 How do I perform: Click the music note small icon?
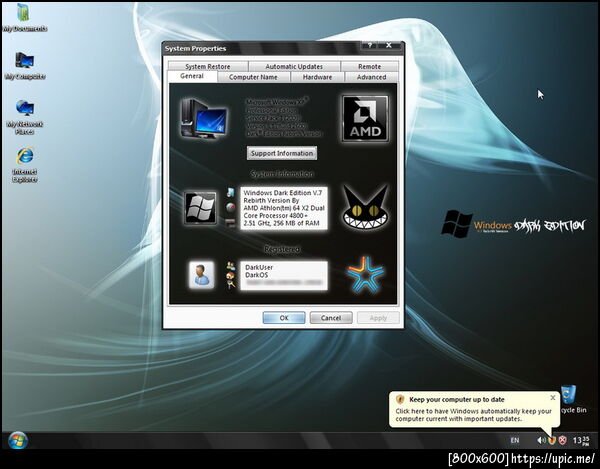(230, 192)
